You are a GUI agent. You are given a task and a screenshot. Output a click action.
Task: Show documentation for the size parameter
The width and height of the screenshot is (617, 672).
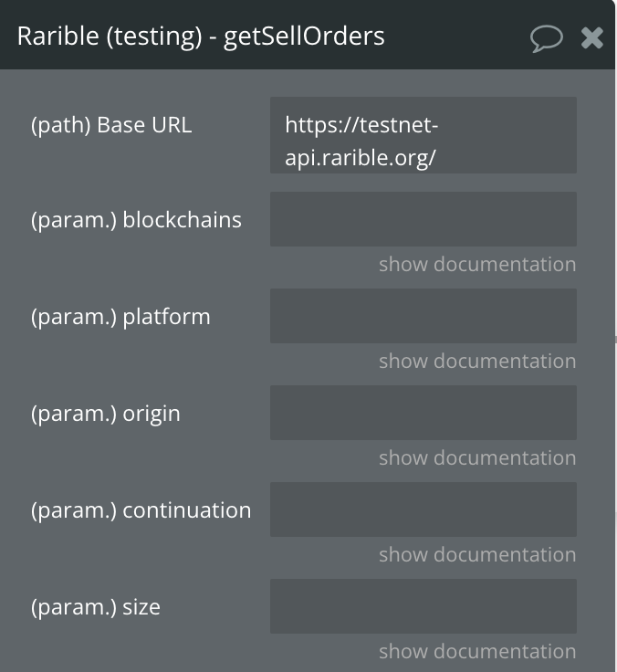[477, 651]
